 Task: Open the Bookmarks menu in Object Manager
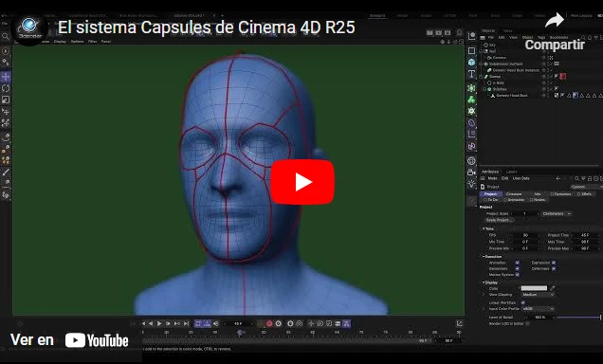click(558, 37)
